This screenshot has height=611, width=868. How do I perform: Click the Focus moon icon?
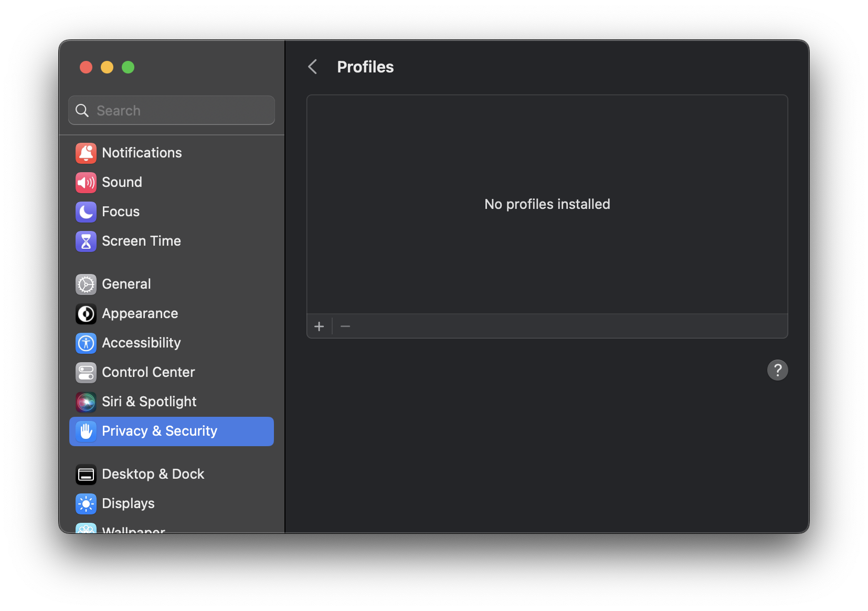(86, 212)
